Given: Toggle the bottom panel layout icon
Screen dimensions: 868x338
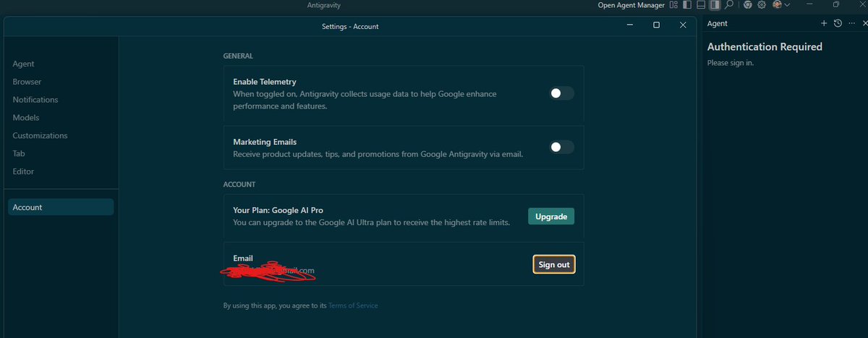Looking at the screenshot, I should (701, 4).
